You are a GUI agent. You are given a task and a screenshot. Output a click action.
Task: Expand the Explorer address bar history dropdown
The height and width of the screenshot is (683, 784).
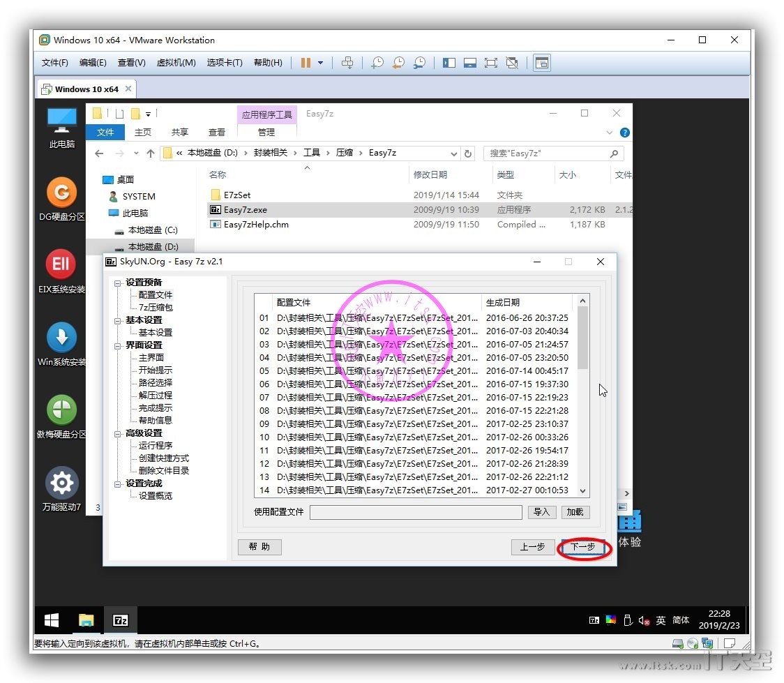[x=453, y=153]
